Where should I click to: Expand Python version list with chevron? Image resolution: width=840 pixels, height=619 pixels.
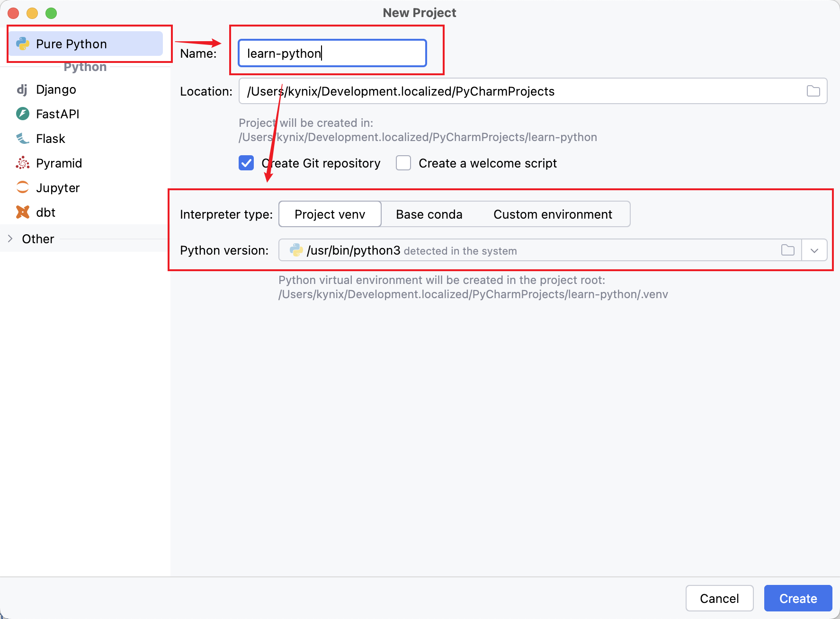(814, 250)
